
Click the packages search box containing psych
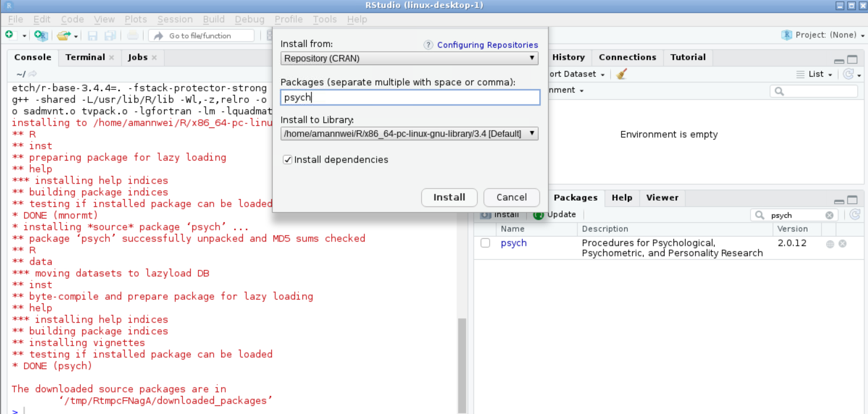[x=793, y=215]
